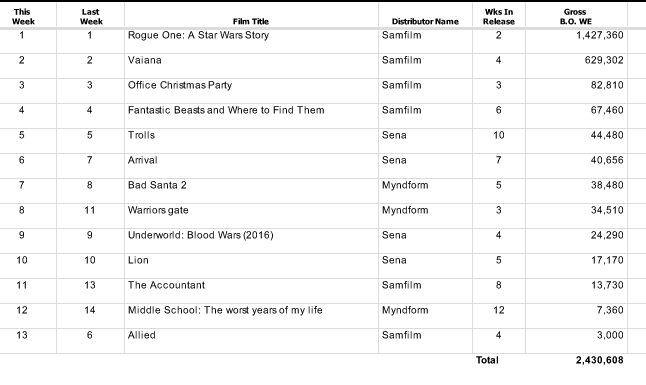
Task: Select the Rogue One: A Star Wars Story title
Action: pos(198,35)
